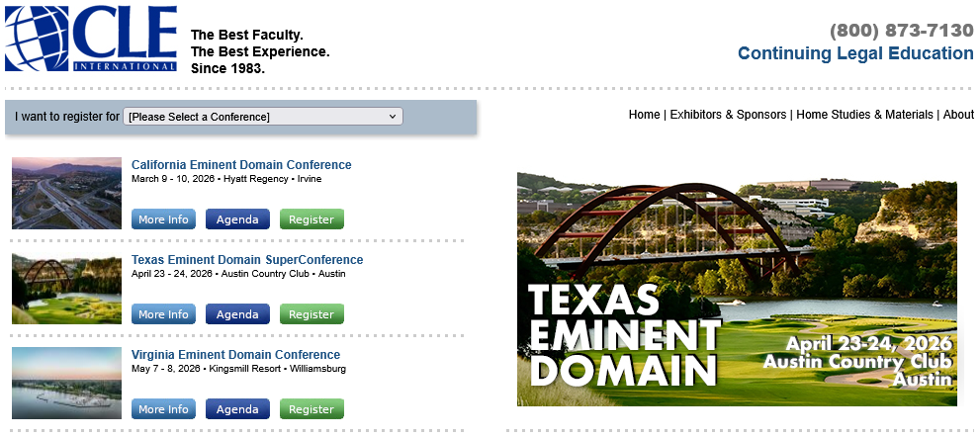View Agenda for California Eminent Domain Conference
The height and width of the screenshot is (438, 980).
(x=237, y=219)
